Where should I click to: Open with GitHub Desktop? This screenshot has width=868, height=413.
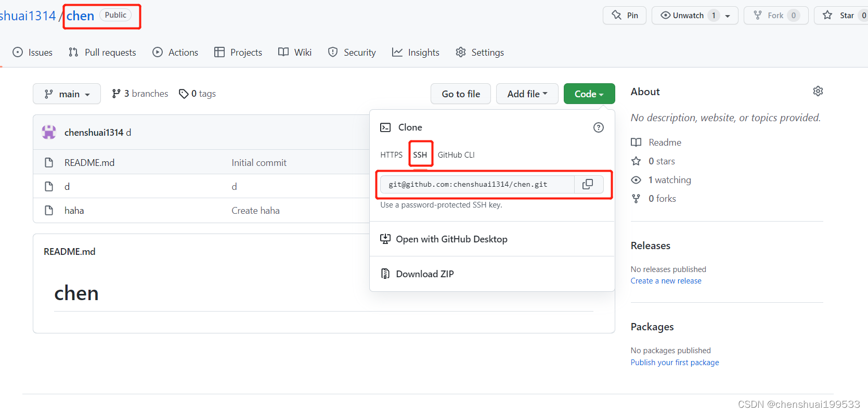coord(451,239)
